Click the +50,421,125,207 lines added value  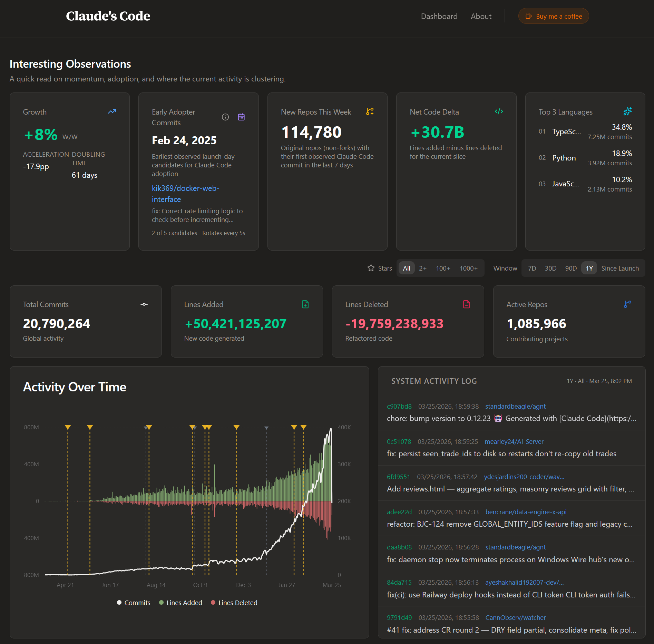pos(235,323)
